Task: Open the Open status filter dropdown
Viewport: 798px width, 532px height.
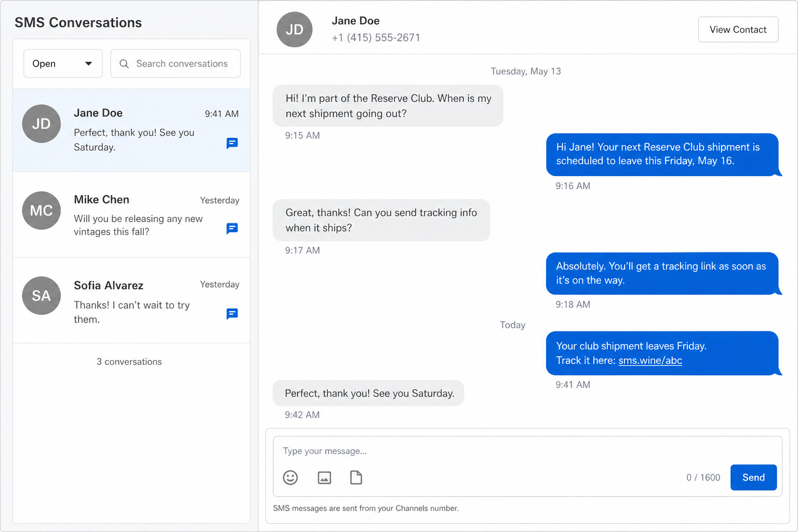Action: pyautogui.click(x=63, y=63)
